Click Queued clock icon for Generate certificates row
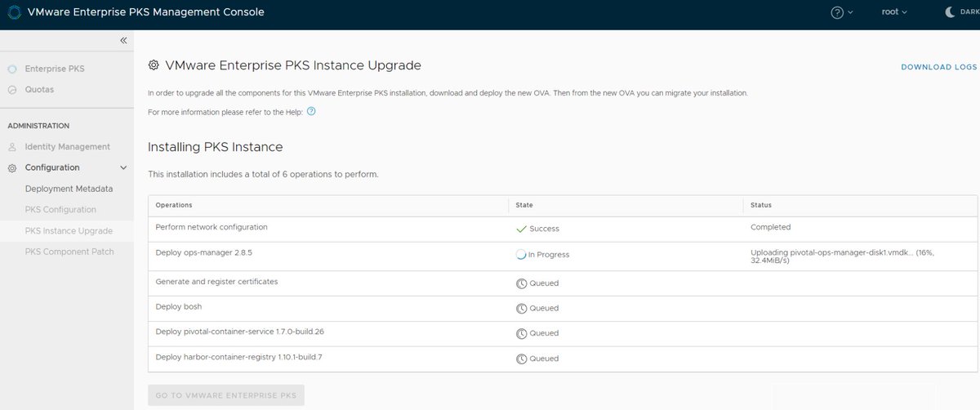Viewport: 980px width, 410px height. point(521,283)
